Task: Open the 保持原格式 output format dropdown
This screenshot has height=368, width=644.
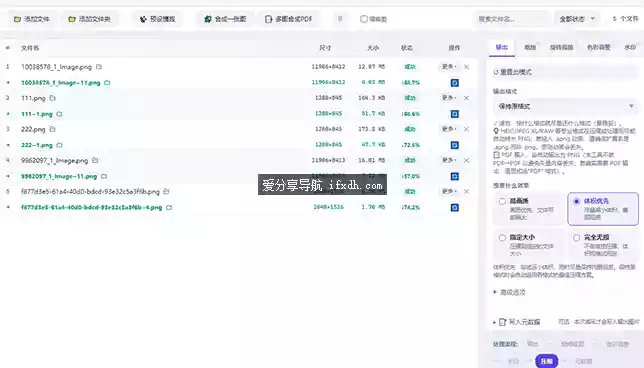Action: [x=566, y=106]
